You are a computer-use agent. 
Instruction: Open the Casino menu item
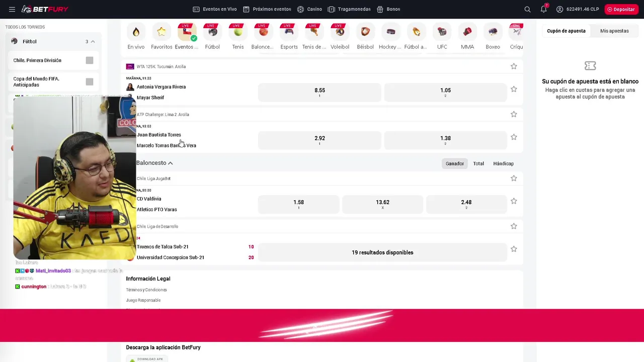309,9
